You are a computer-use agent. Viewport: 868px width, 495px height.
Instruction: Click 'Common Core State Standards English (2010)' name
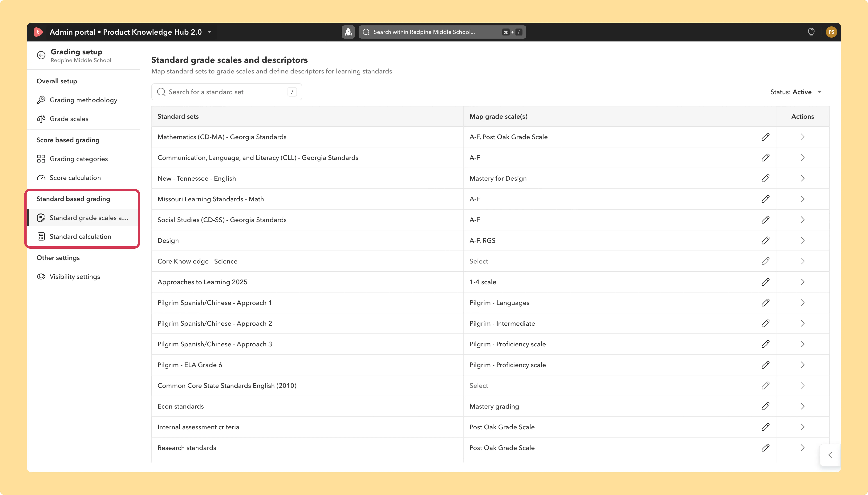coord(227,386)
